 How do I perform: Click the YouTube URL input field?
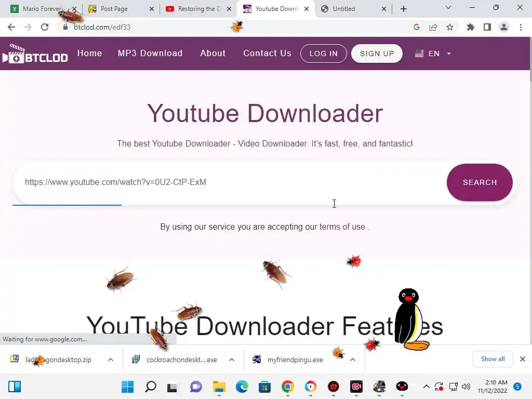[229, 182]
